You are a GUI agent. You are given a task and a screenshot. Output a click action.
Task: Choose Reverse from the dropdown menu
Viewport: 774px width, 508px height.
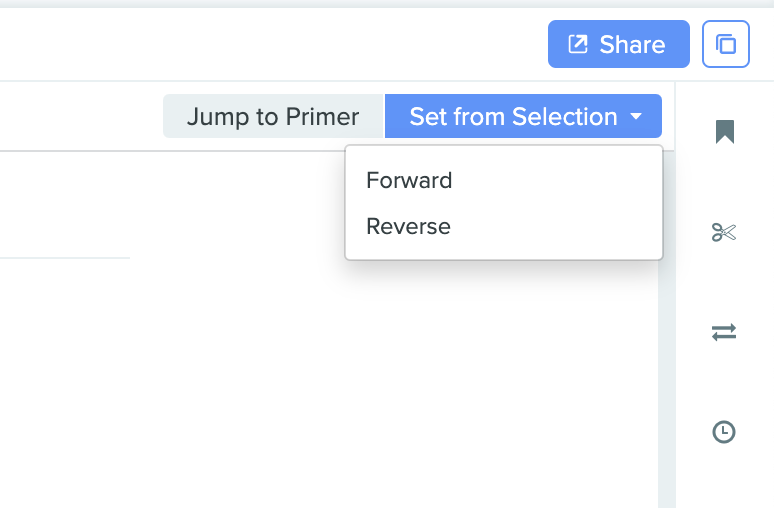pos(408,227)
